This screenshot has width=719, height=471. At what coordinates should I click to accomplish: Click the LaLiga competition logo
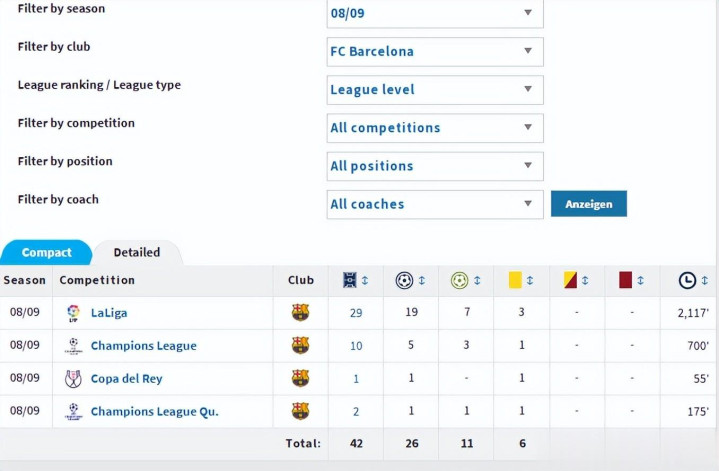[x=72, y=313]
